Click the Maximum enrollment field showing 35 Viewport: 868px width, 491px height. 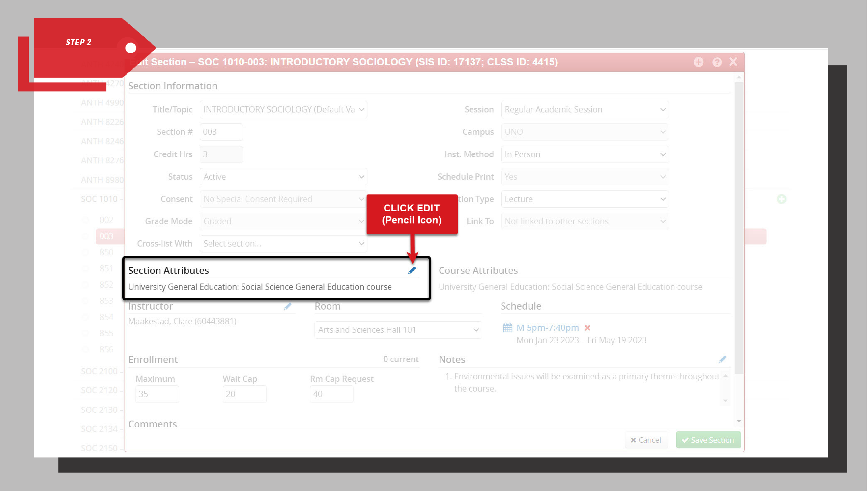157,394
